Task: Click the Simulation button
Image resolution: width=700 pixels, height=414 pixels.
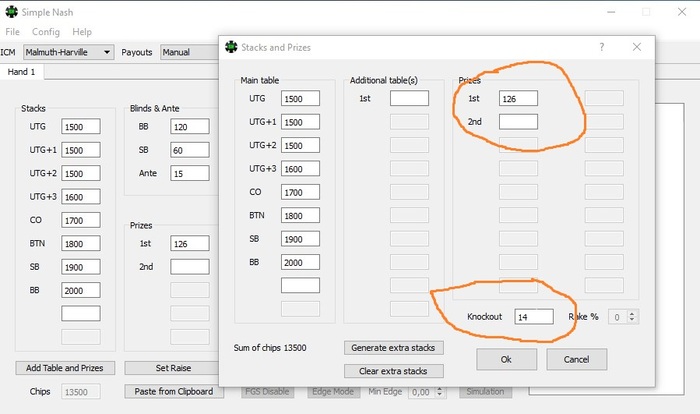Action: click(x=485, y=392)
